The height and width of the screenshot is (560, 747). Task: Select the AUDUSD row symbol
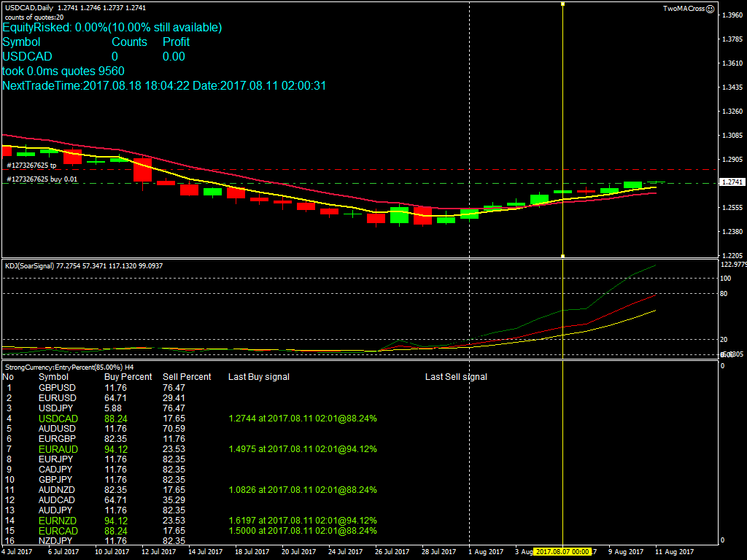pos(57,429)
